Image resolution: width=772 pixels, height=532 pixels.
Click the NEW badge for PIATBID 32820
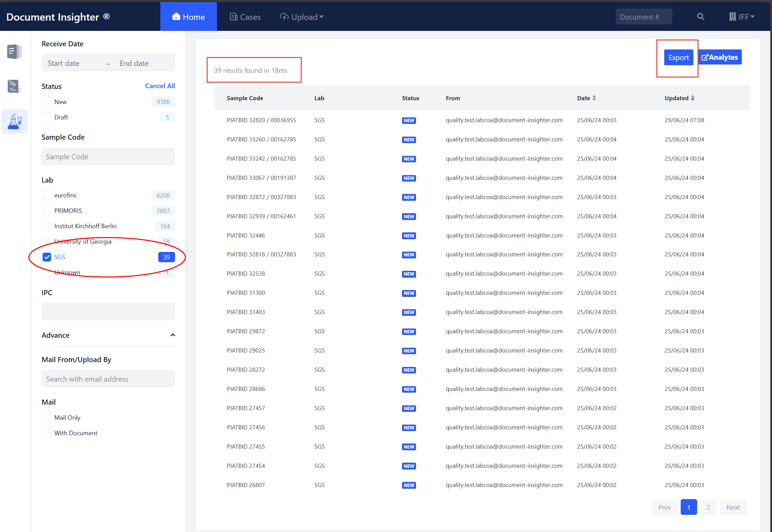(408, 120)
